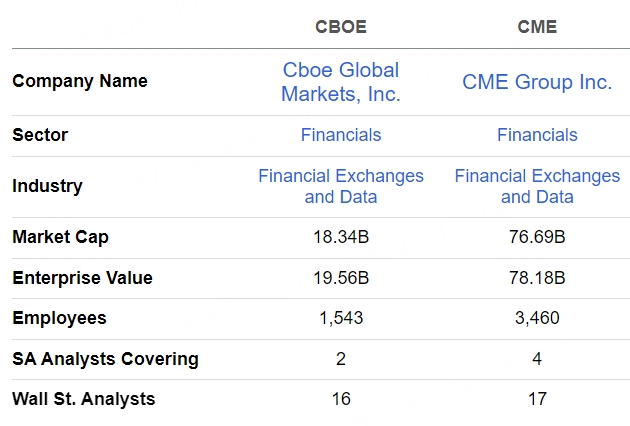Click the Market Cap row label

(x=60, y=237)
